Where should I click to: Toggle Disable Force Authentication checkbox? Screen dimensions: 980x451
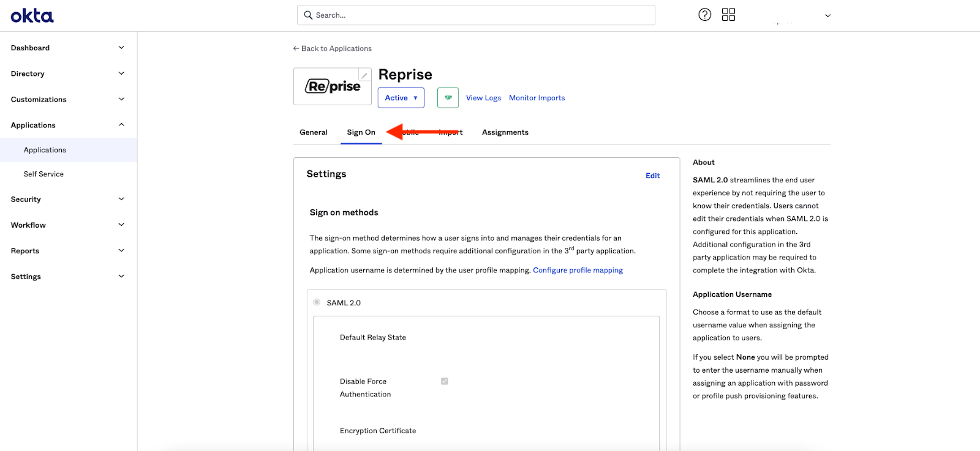pos(445,381)
